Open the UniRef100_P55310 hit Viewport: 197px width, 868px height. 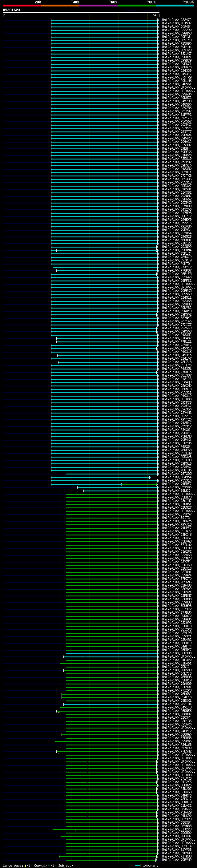(176, 481)
